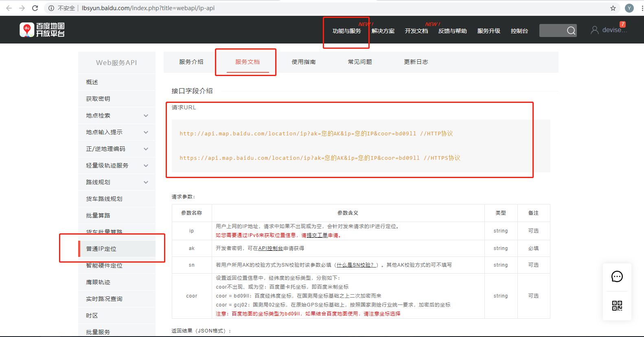Expand the 路线规划 chevron
Screen dimensions: 644x337
pos(146,183)
